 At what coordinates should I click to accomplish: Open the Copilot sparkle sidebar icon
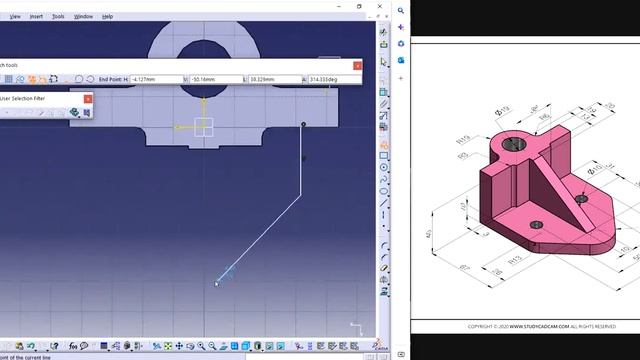(401, 27)
